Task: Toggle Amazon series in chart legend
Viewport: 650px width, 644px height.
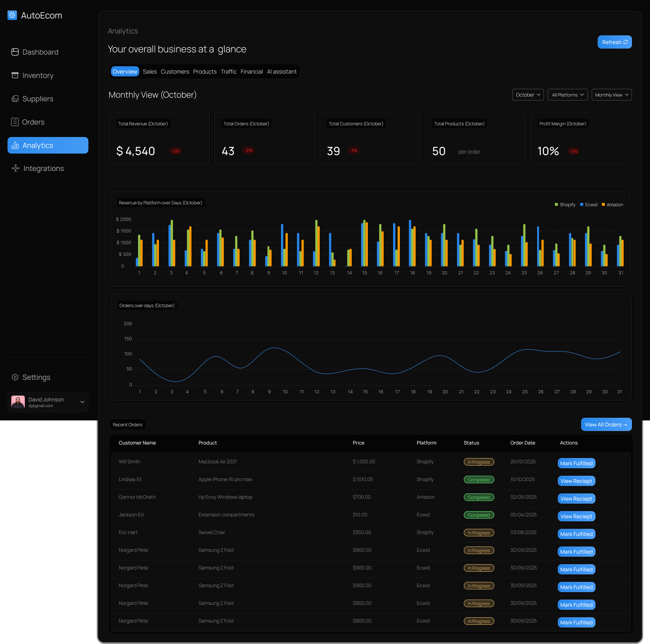Action: click(x=612, y=205)
